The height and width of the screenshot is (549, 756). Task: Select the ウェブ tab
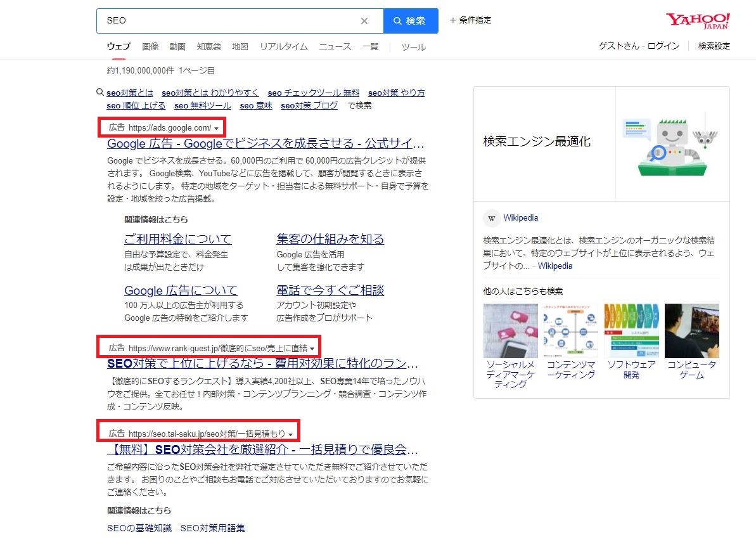(119, 47)
